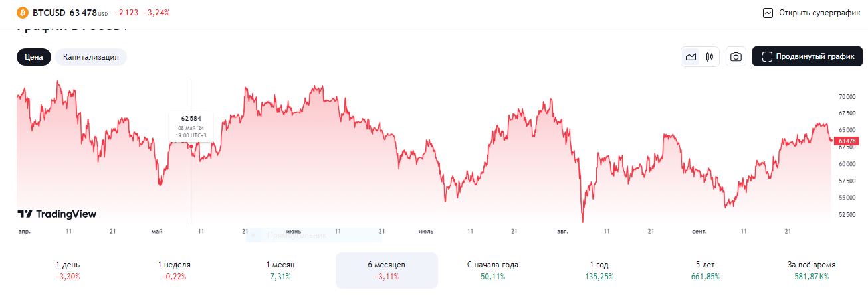868x298 pixels.
Task: Select the Капитализация toggle
Action: pyautogui.click(x=91, y=57)
